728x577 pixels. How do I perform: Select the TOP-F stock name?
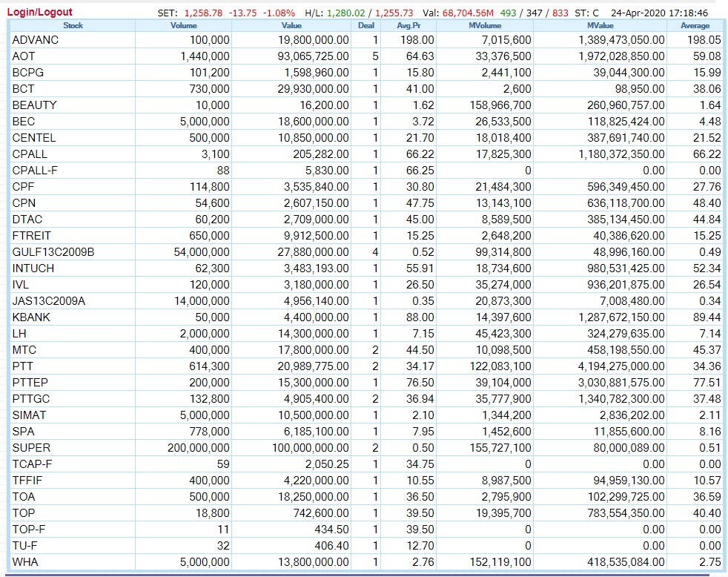pyautogui.click(x=29, y=529)
